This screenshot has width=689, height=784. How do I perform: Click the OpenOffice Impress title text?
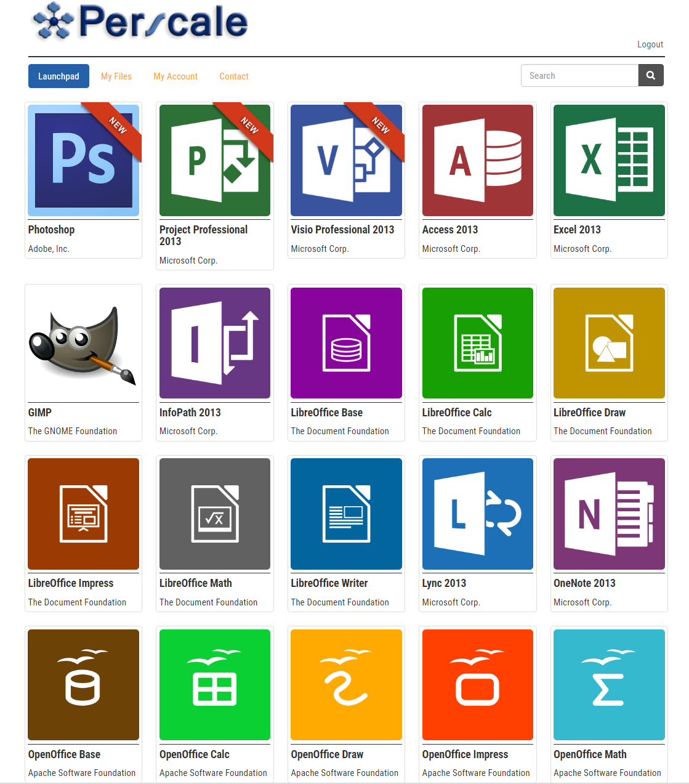click(465, 754)
